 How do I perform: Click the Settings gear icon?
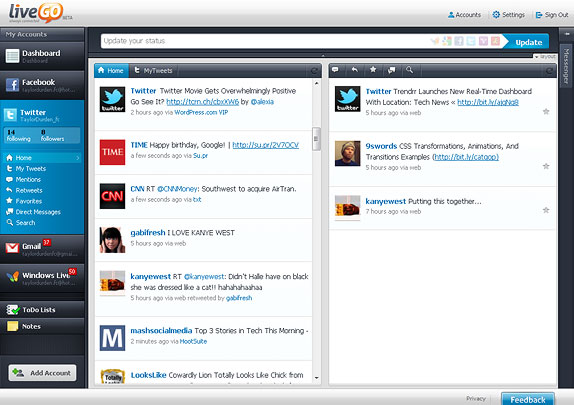(496, 15)
